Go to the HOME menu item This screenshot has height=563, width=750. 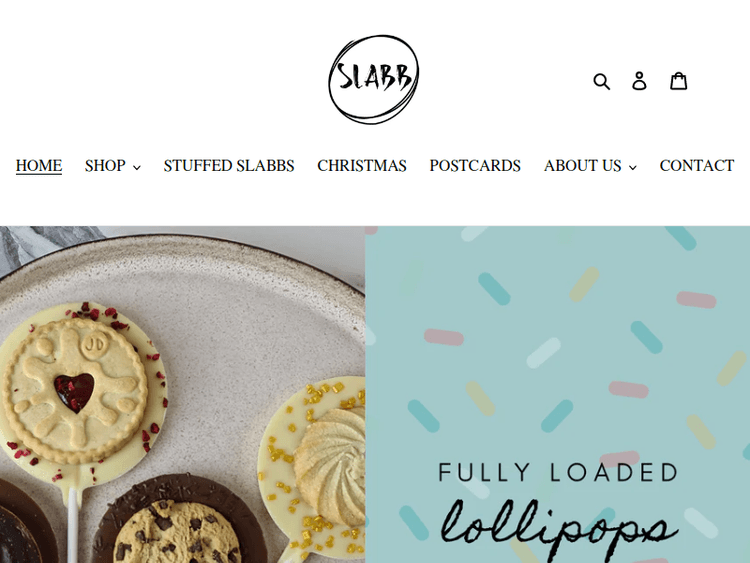(39, 166)
